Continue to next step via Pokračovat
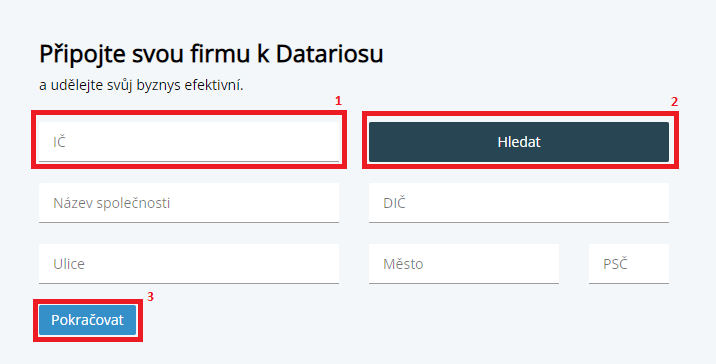Screen dimensions: 716x364 (x=87, y=320)
